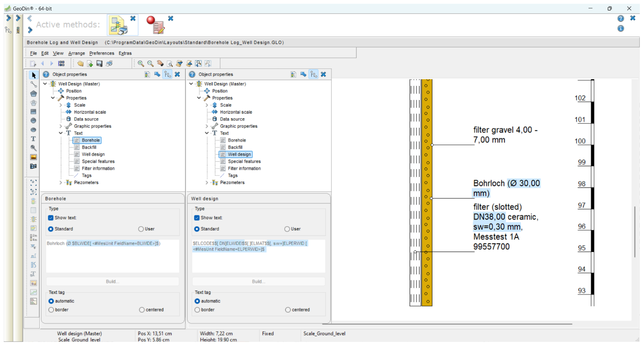
Task: Choose centered text tag in Borehole panel
Action: point(142,310)
